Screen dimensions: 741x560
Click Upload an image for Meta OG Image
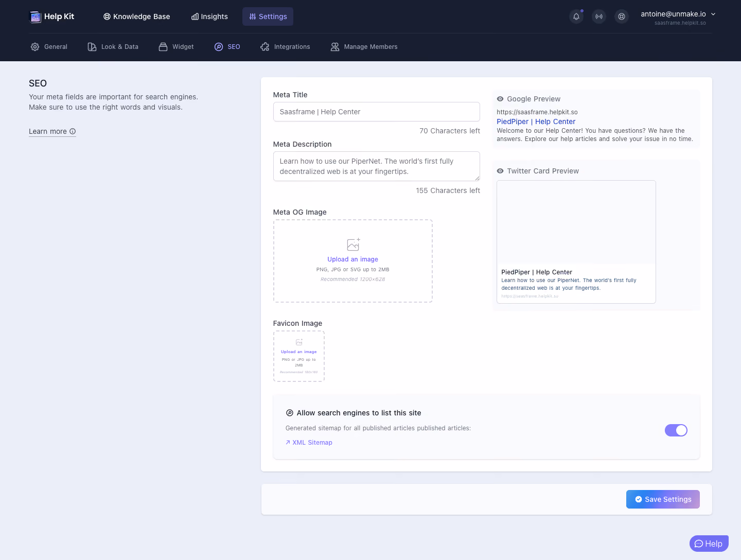(353, 259)
